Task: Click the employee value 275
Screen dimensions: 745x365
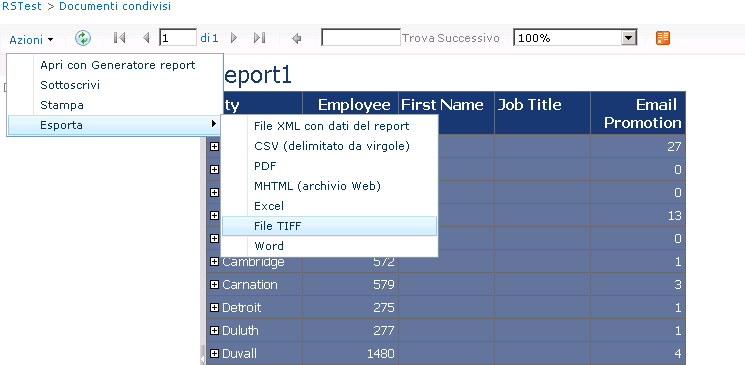Action: pyautogui.click(x=383, y=307)
